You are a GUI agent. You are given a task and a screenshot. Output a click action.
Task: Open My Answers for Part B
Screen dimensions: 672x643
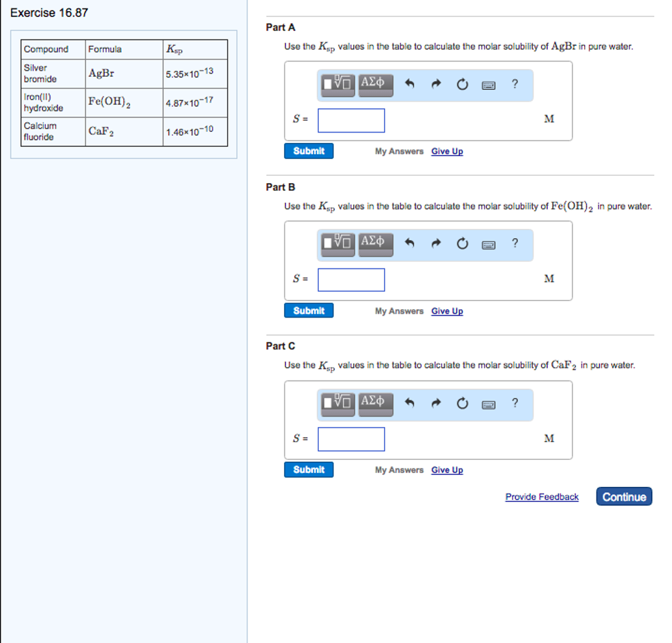[x=399, y=311]
